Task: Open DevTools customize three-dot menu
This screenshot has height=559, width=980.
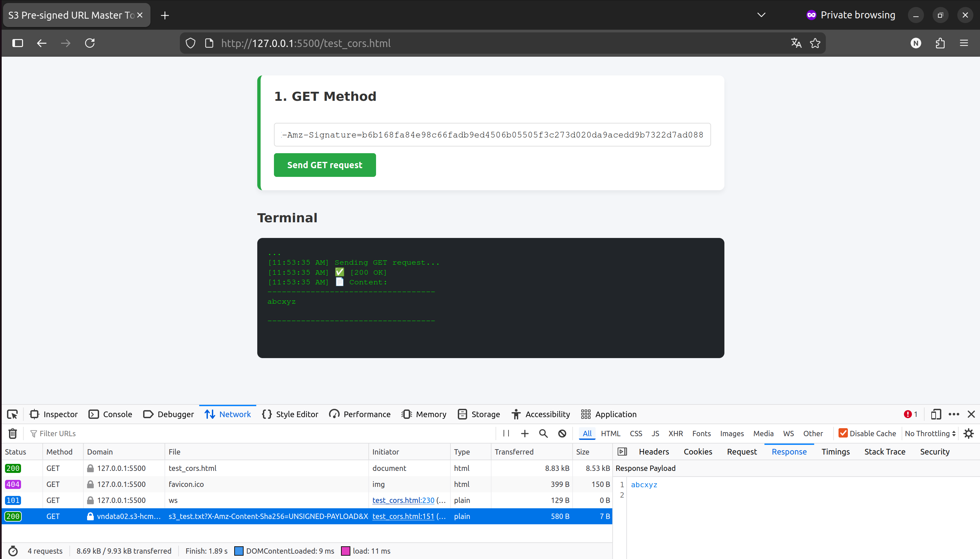Action: [x=954, y=414]
